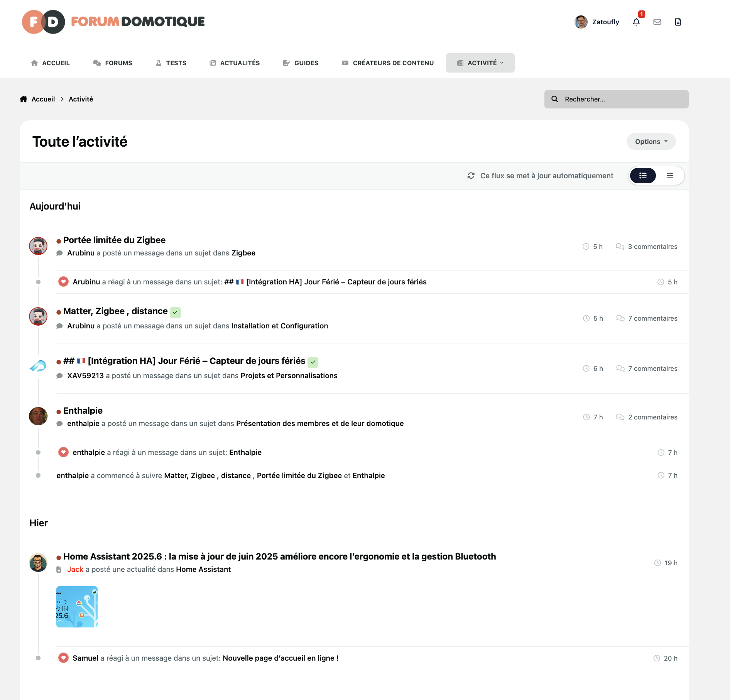Open the notifications bell icon
Viewport: 730px width, 700px height.
pyautogui.click(x=636, y=22)
